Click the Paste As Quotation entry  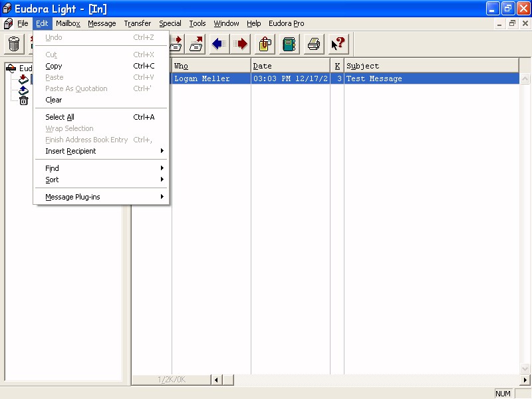[x=101, y=88]
